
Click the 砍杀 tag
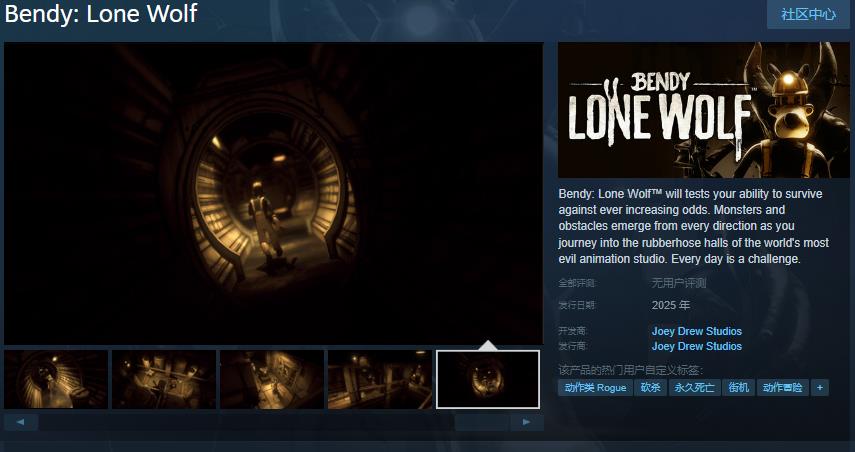point(651,388)
